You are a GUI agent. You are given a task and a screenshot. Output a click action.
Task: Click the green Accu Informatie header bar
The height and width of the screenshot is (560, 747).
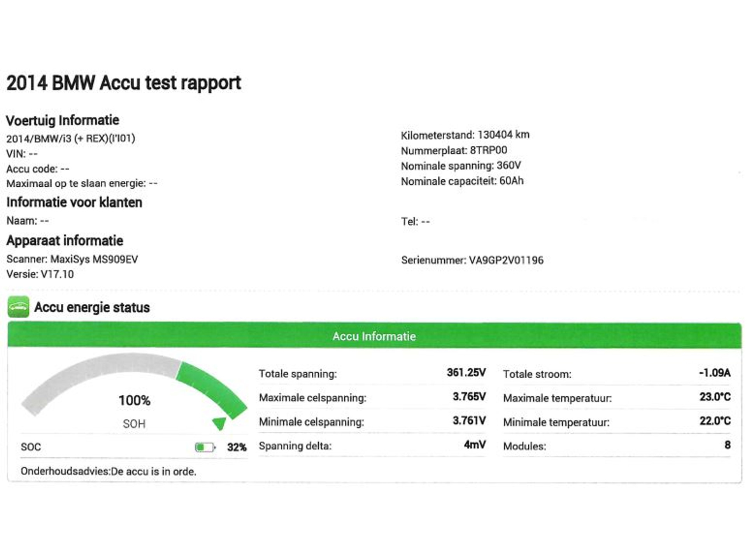click(374, 336)
